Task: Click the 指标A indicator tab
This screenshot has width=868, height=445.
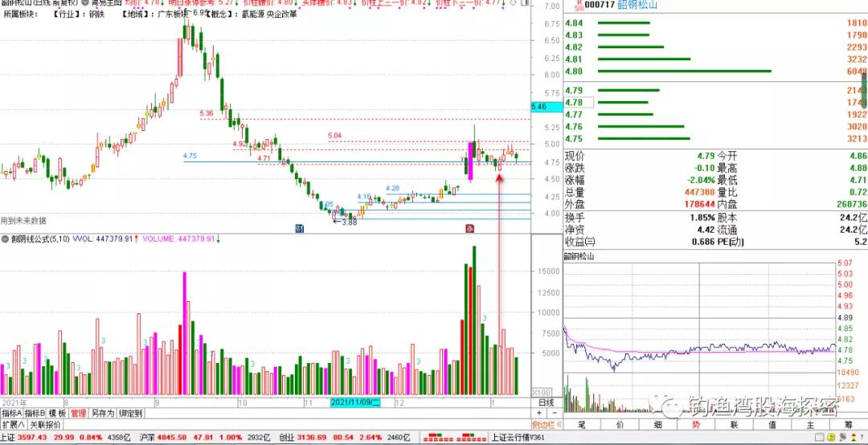Action: click(x=11, y=414)
